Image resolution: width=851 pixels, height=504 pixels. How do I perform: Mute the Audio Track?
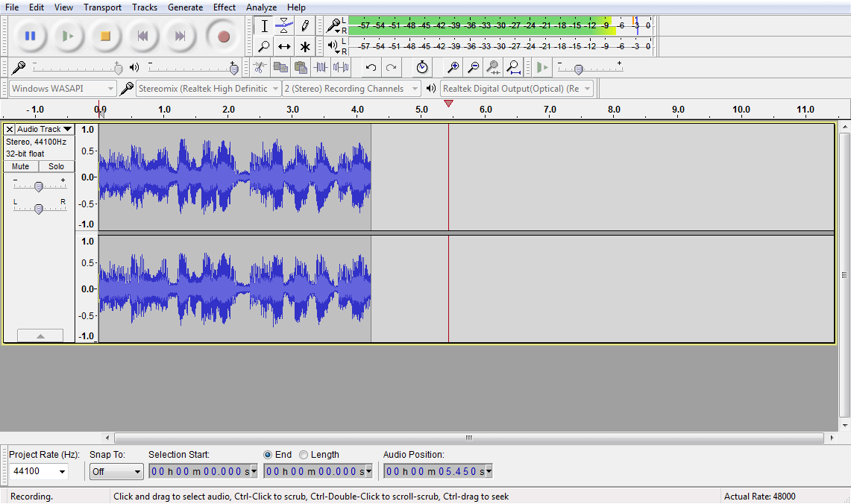[21, 166]
